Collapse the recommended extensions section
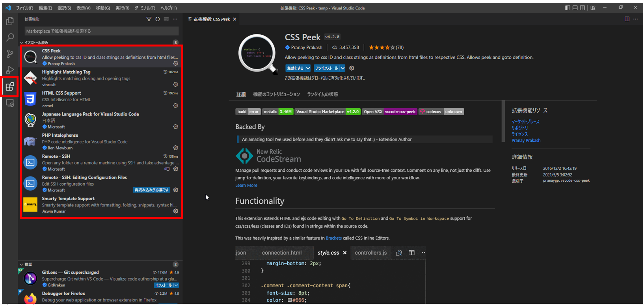 21,264
